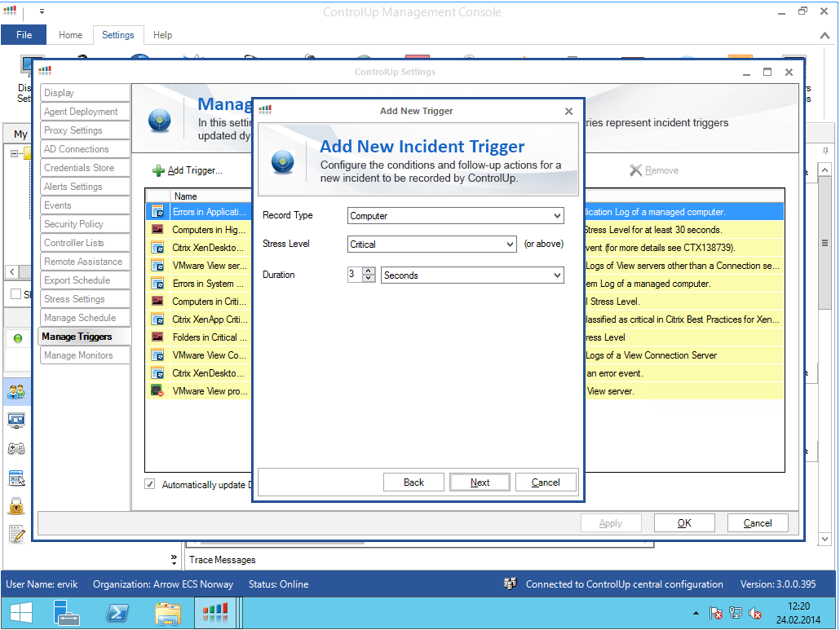This screenshot has width=840, height=630.
Task: Click the monitor icon in the console's left strip
Action: pos(16,421)
